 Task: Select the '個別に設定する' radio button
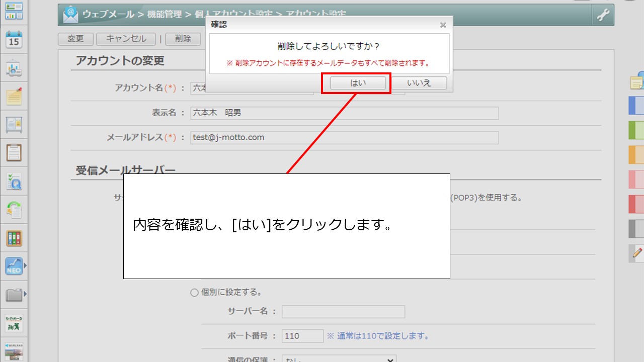(x=194, y=293)
